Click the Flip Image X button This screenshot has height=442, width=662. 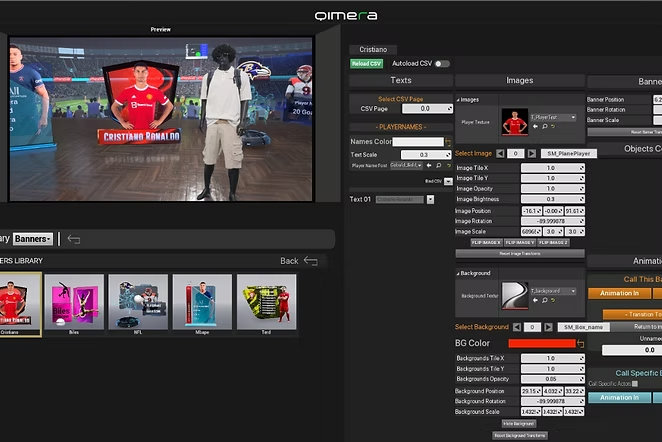486,242
